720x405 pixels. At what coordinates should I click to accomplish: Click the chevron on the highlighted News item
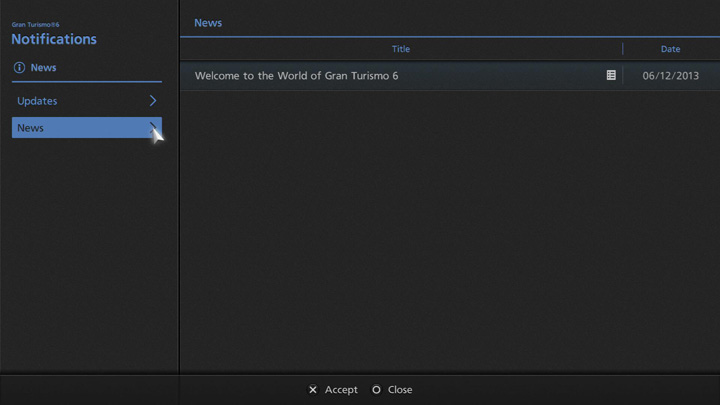tap(153, 128)
